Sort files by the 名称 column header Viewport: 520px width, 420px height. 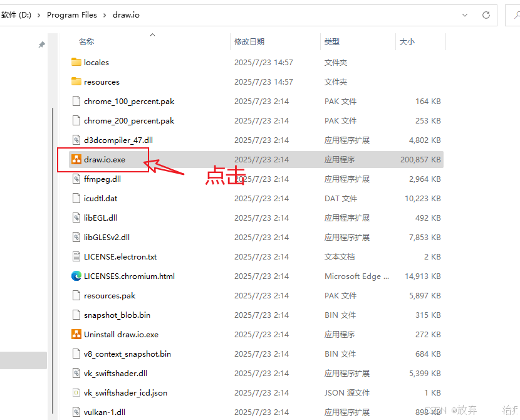click(86, 42)
